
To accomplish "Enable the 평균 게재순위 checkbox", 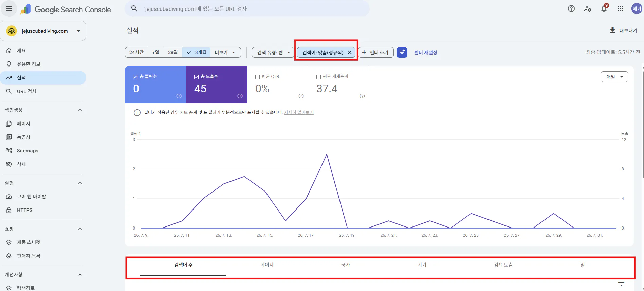I will pyautogui.click(x=318, y=77).
